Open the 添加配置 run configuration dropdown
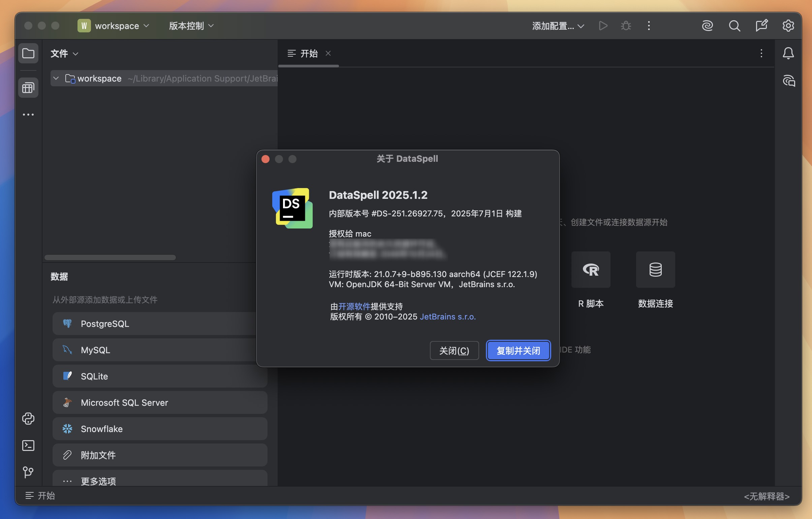Image resolution: width=812 pixels, height=519 pixels. pos(558,26)
